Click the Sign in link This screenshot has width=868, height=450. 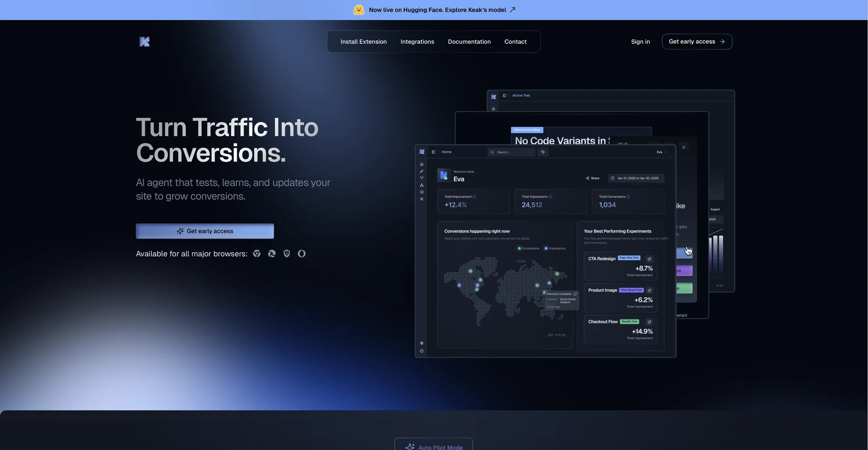pyautogui.click(x=641, y=42)
